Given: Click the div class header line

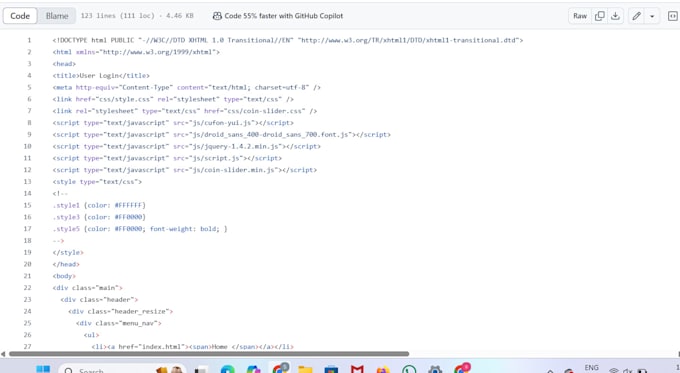Looking at the screenshot, I should click(x=99, y=299).
